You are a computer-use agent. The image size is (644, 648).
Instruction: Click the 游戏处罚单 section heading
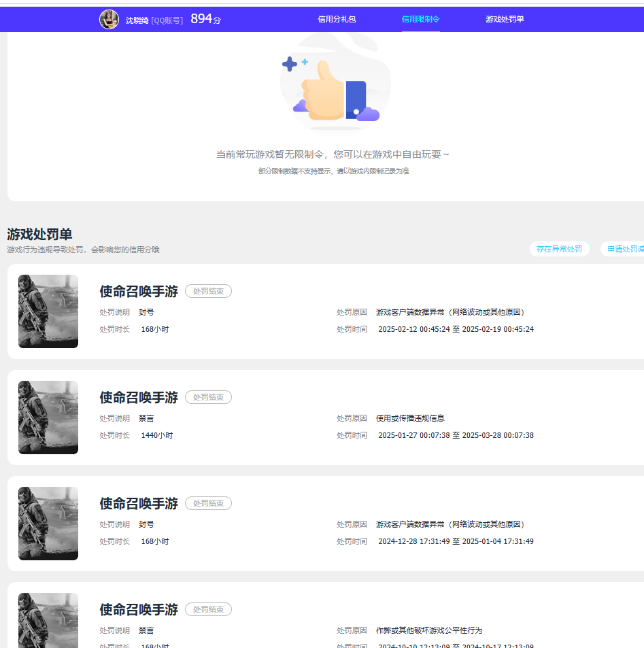click(39, 235)
